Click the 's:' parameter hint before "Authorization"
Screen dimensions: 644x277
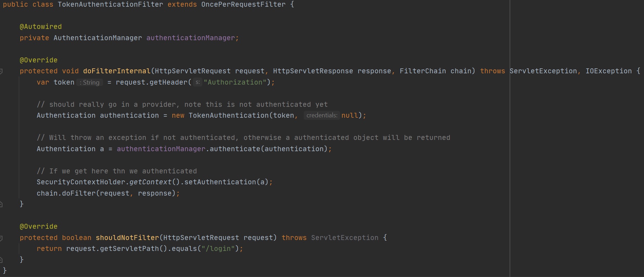point(197,82)
